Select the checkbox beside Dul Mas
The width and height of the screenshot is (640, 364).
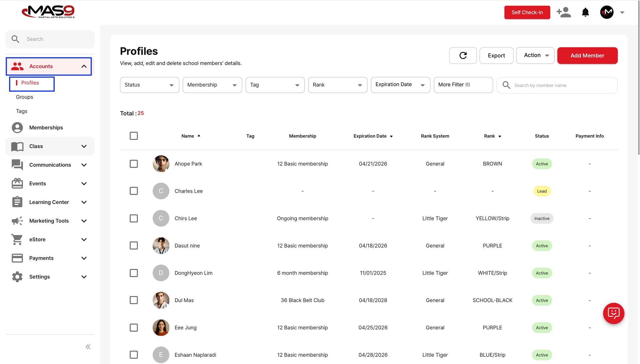click(x=134, y=300)
